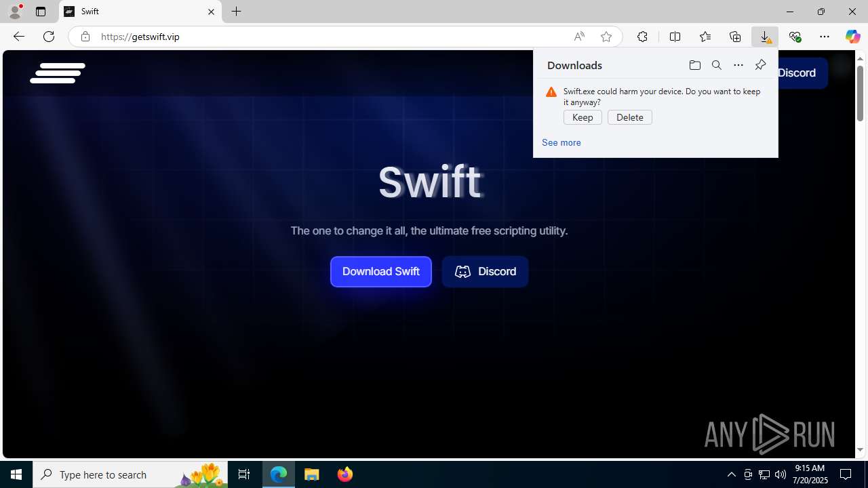Toggle the Downloads toolbar button

pyautogui.click(x=765, y=37)
